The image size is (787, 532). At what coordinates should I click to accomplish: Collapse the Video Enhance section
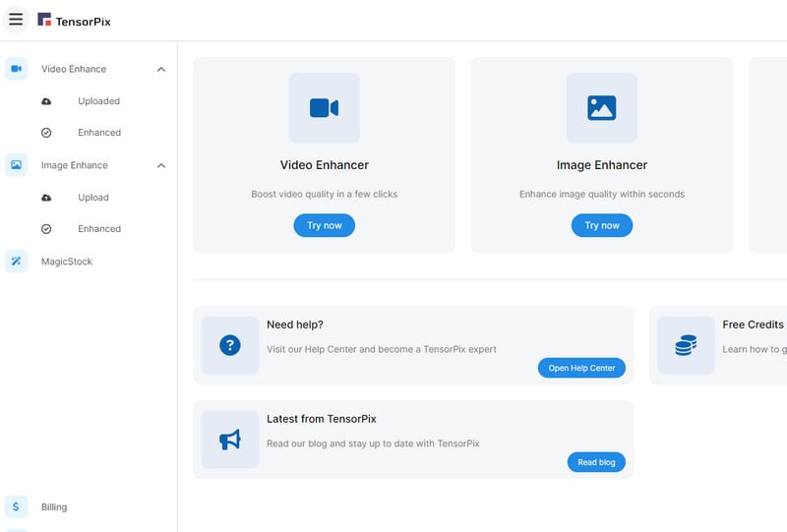coord(161,69)
